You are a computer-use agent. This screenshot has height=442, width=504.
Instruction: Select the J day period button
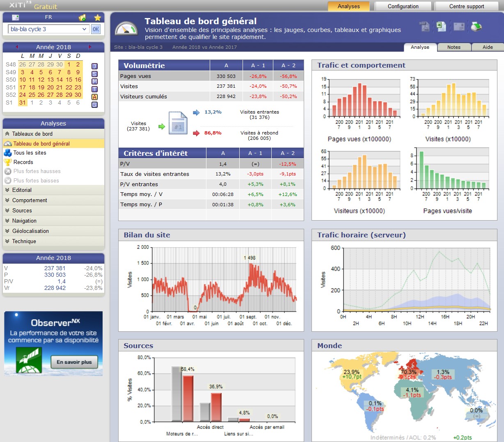[x=94, y=66]
